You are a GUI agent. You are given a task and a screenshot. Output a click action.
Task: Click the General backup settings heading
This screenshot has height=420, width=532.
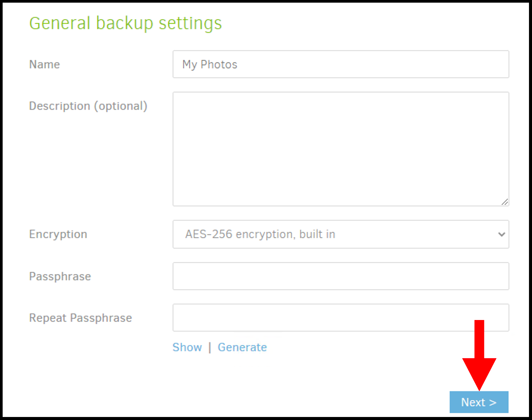click(x=125, y=23)
